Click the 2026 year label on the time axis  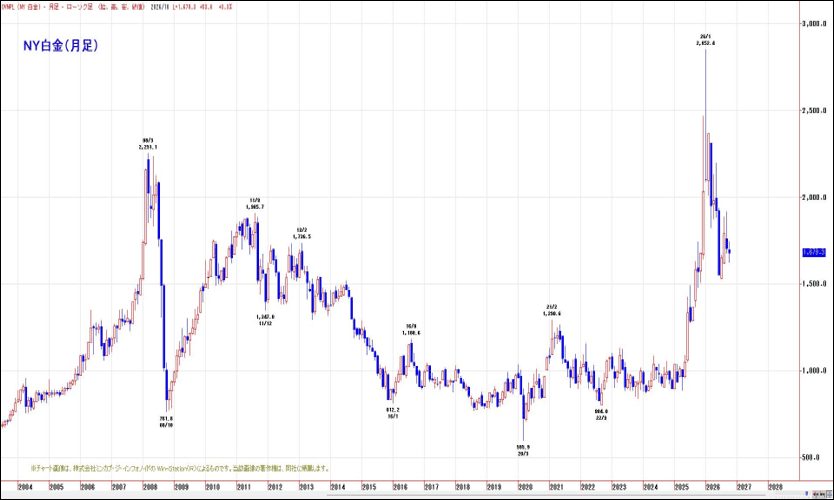(713, 487)
